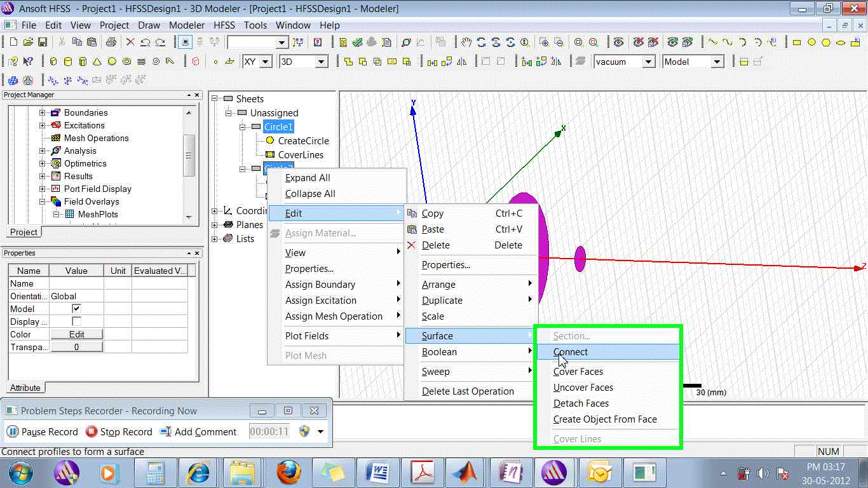Click the Color Edit button

(x=76, y=334)
